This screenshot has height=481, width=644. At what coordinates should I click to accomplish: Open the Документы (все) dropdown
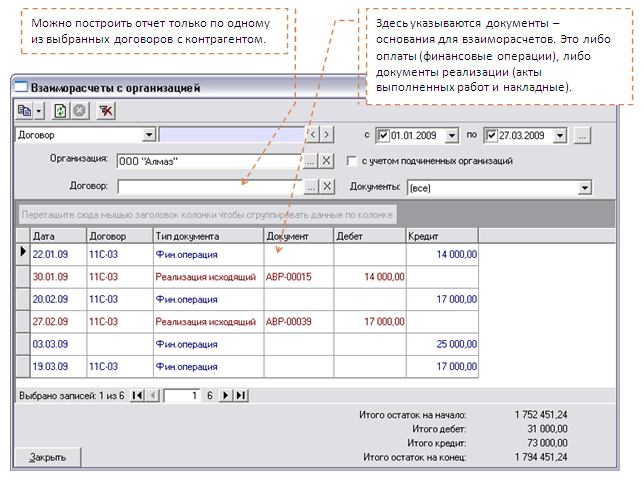click(x=584, y=188)
